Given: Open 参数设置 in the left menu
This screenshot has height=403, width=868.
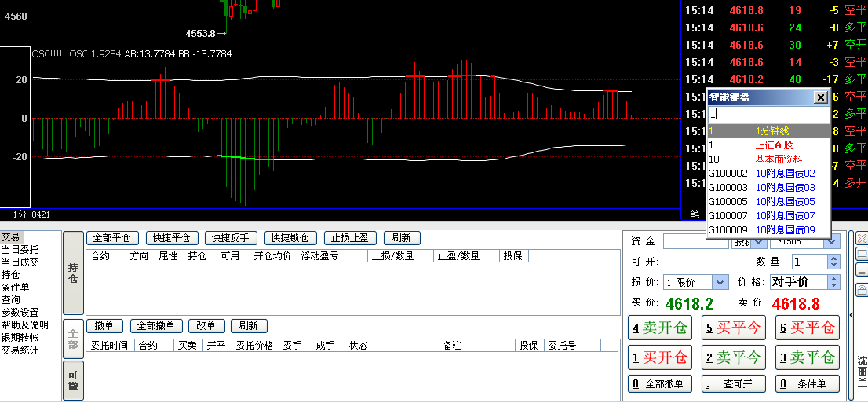Looking at the screenshot, I should pyautogui.click(x=20, y=312).
